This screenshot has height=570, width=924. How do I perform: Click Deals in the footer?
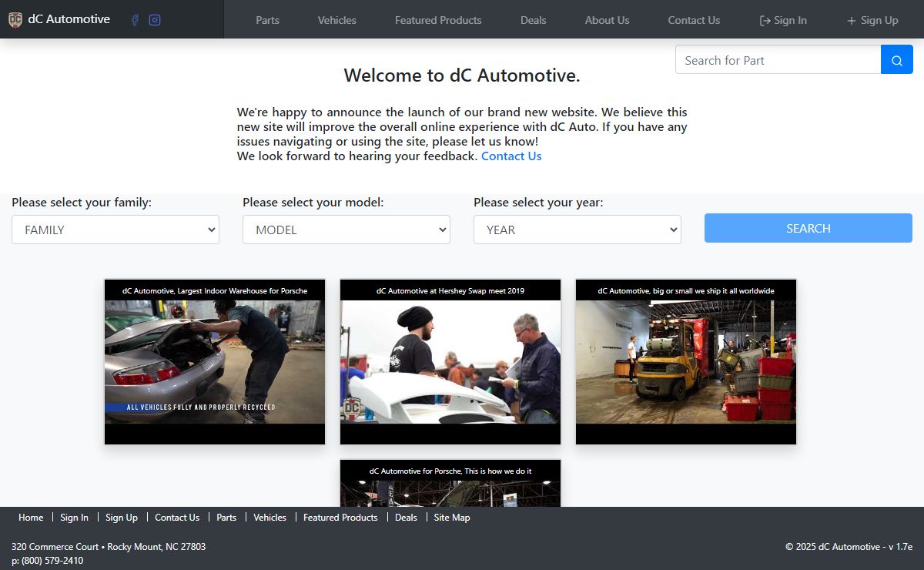(406, 518)
